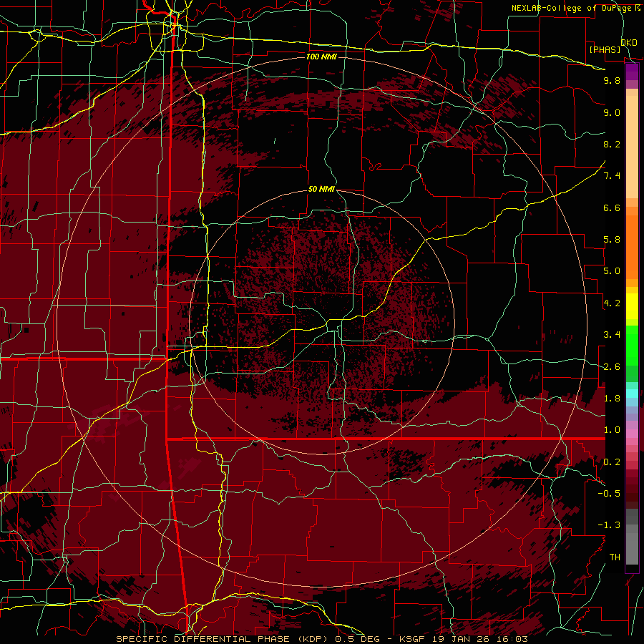
Task: Click the DKD legend label
Action: tap(629, 43)
